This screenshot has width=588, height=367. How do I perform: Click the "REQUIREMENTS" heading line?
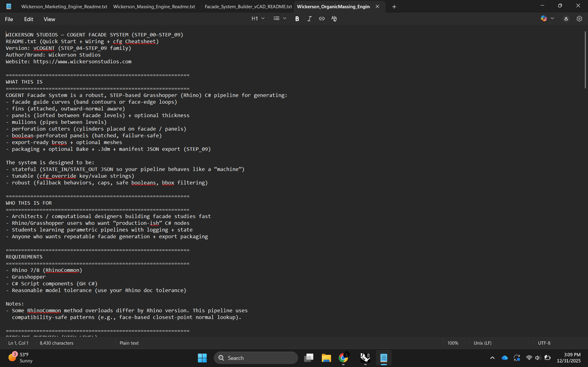(24, 257)
